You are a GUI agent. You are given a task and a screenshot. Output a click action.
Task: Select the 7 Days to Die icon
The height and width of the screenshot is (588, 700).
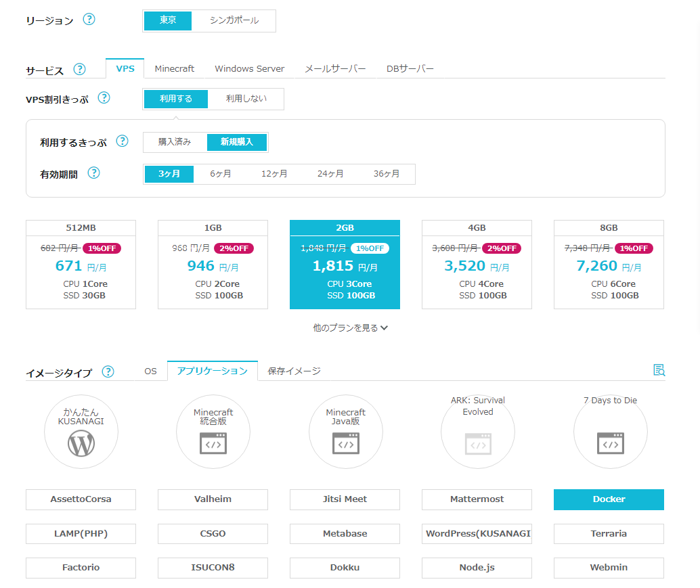point(610,432)
